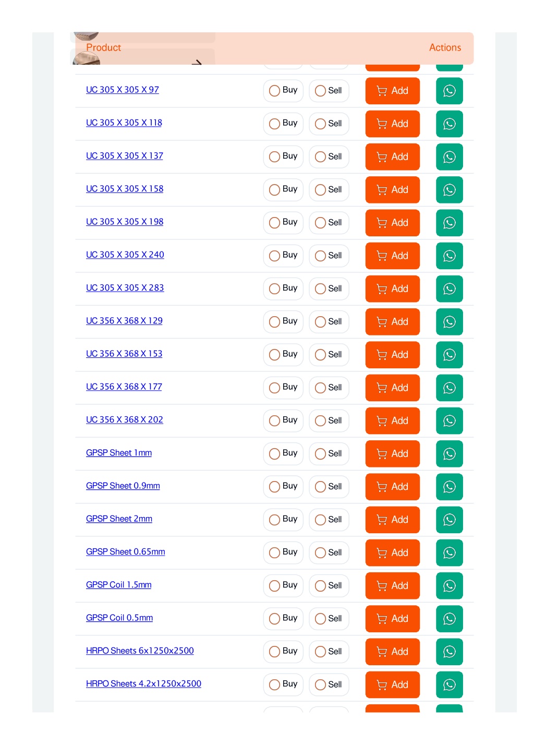Click the arrow icon below Product header

[x=197, y=63]
